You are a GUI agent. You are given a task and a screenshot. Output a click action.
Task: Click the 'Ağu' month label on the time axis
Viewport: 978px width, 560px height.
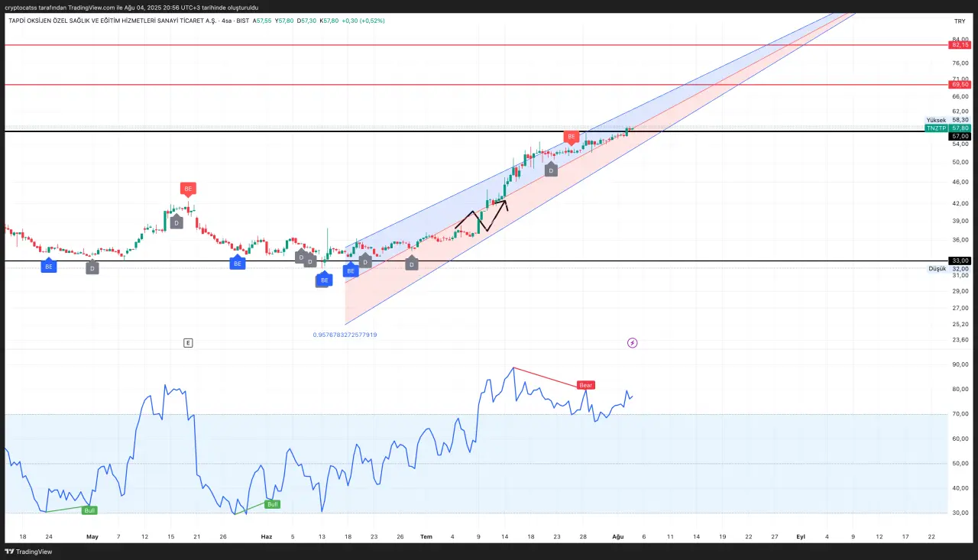pyautogui.click(x=618, y=536)
